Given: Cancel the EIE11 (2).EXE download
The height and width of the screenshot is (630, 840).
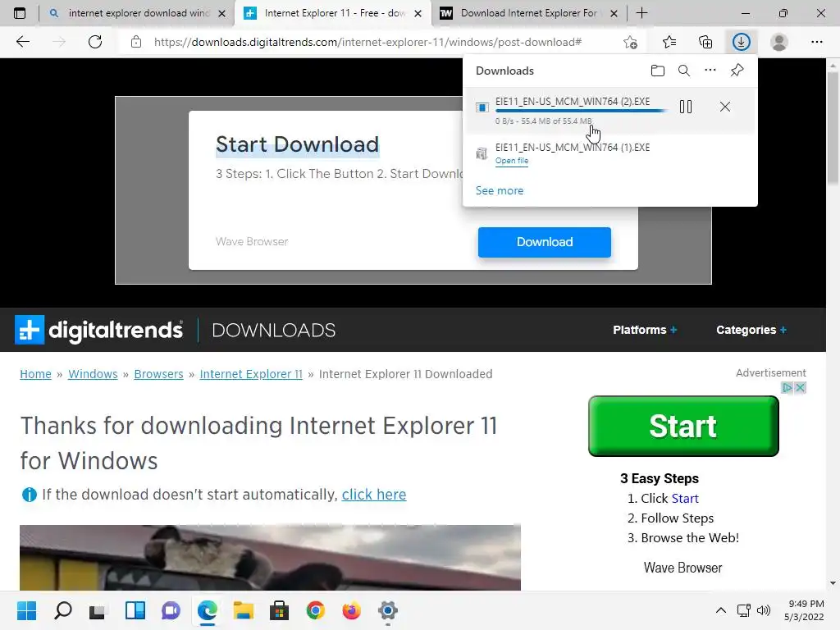Looking at the screenshot, I should (x=725, y=107).
